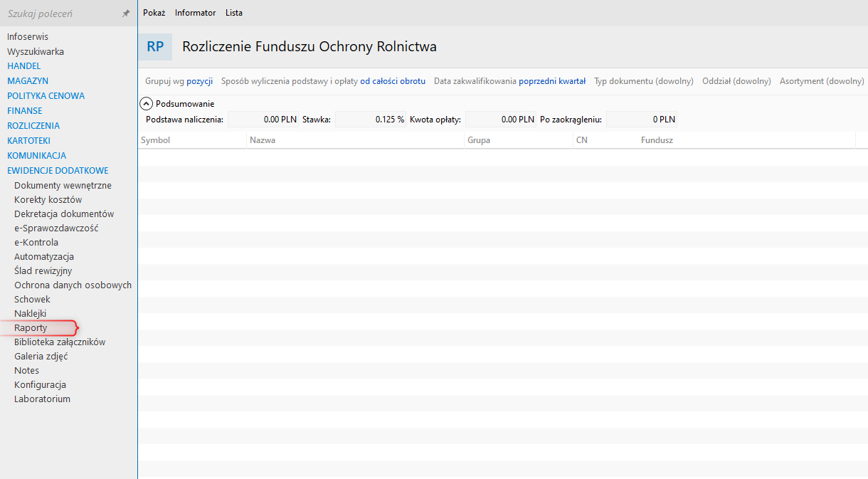
Task: Click the pin icon beside search box
Action: pyautogui.click(x=126, y=14)
